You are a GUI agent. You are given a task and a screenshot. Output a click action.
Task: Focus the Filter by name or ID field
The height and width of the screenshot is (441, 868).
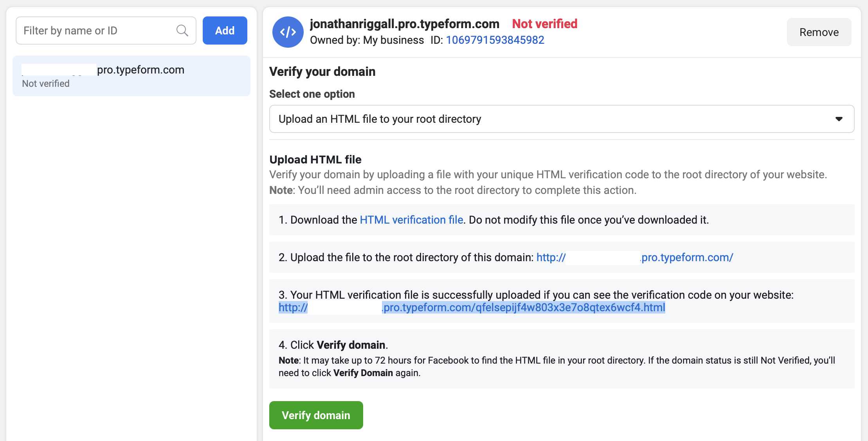(106, 30)
